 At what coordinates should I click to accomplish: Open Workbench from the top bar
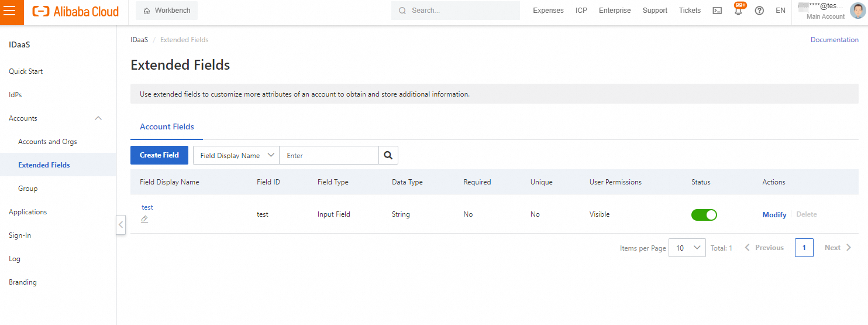tap(167, 11)
